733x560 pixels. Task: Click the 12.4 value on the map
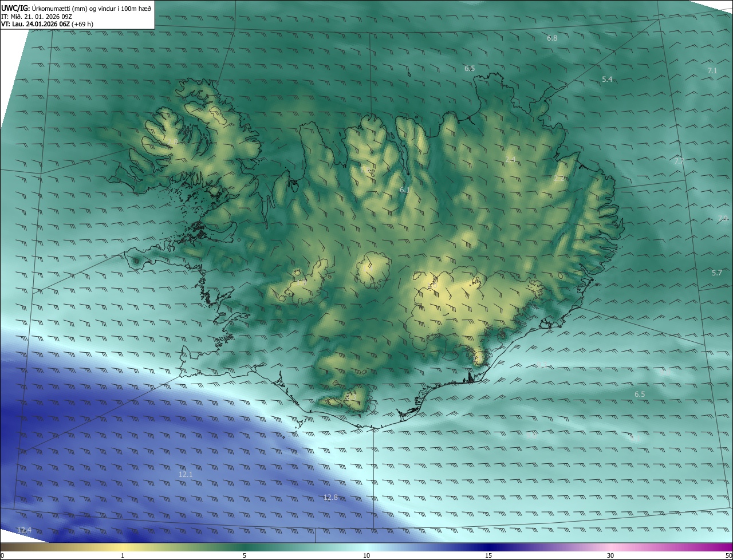[24, 530]
